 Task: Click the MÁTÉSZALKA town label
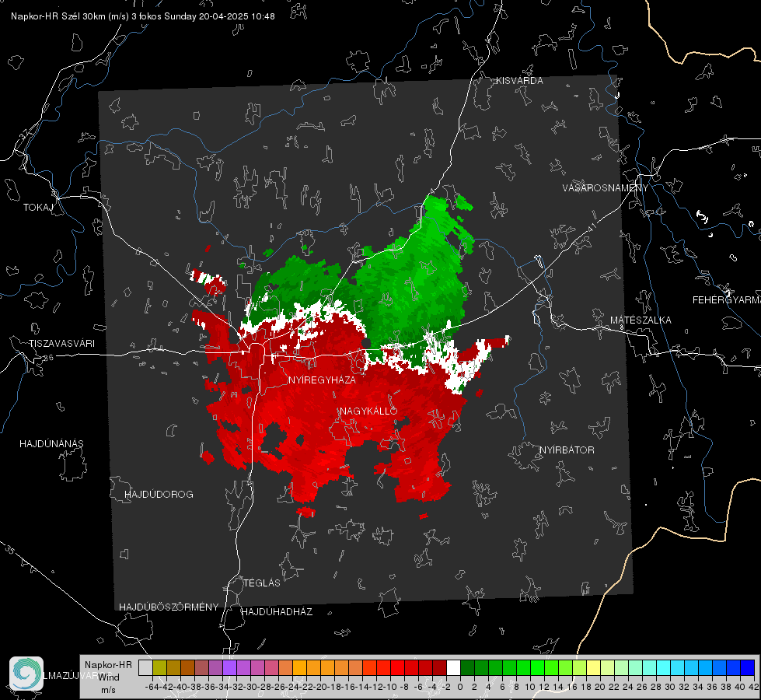(641, 320)
